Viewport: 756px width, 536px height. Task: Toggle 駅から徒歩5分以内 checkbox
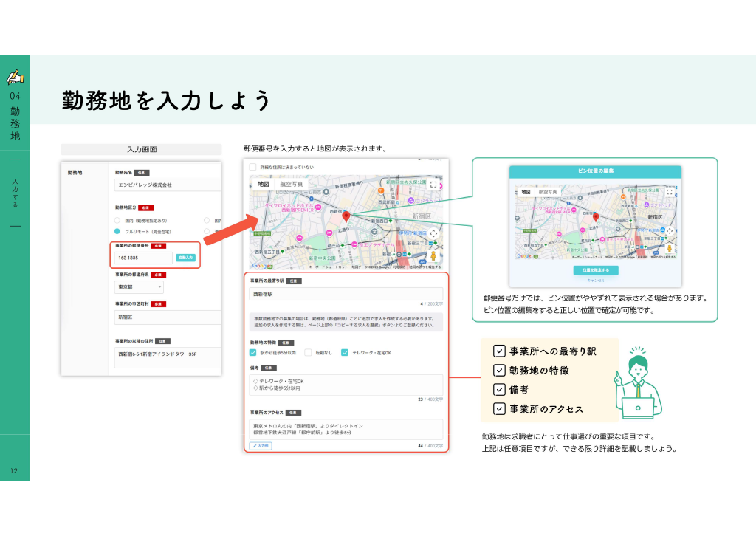(x=252, y=352)
